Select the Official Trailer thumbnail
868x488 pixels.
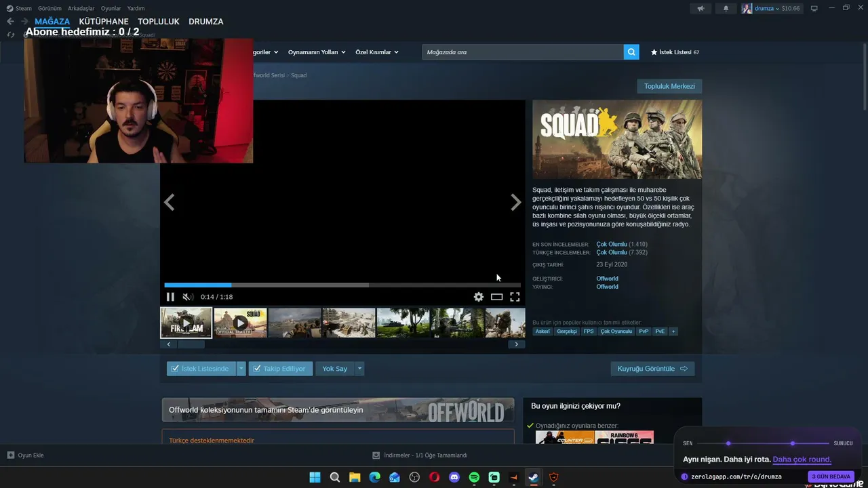tap(241, 323)
